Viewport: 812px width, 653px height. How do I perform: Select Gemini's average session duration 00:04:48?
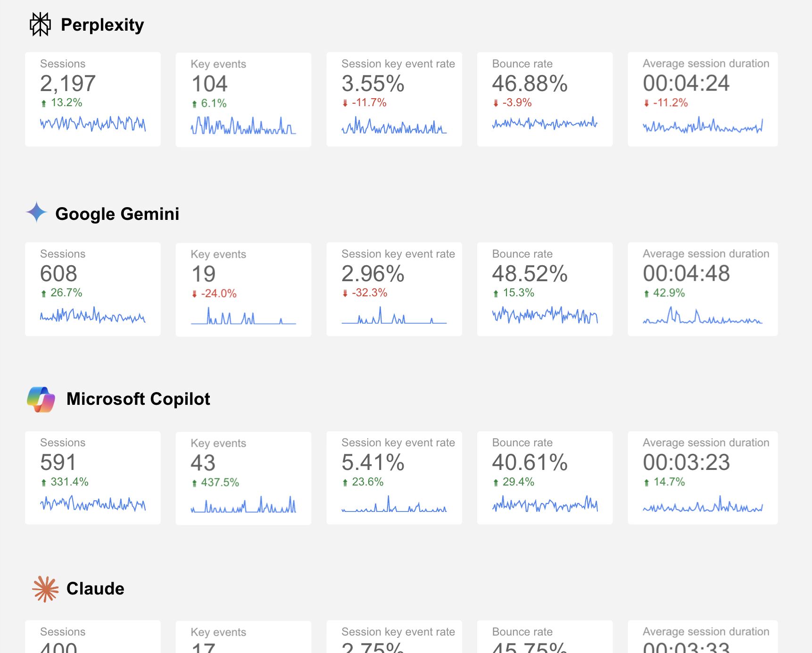[x=686, y=274]
